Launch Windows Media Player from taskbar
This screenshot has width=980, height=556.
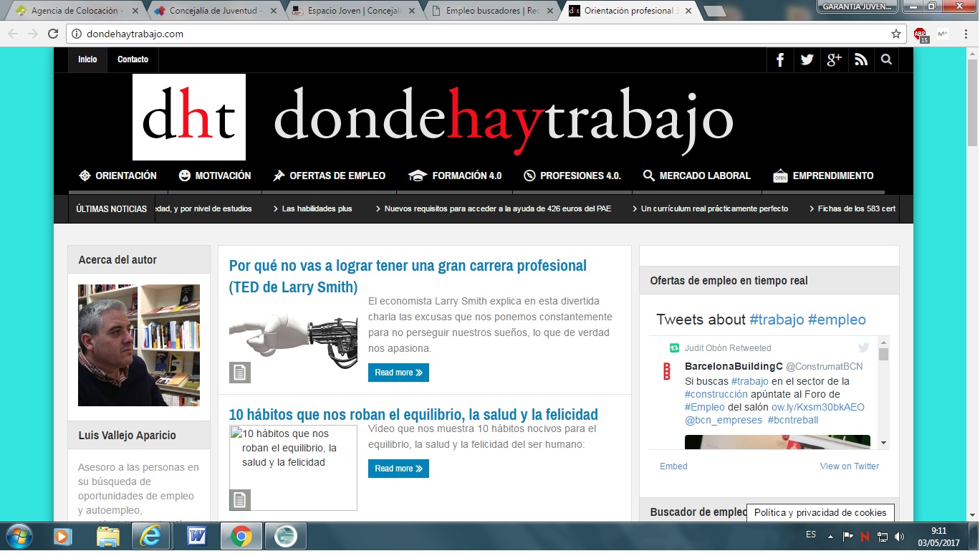pyautogui.click(x=62, y=536)
